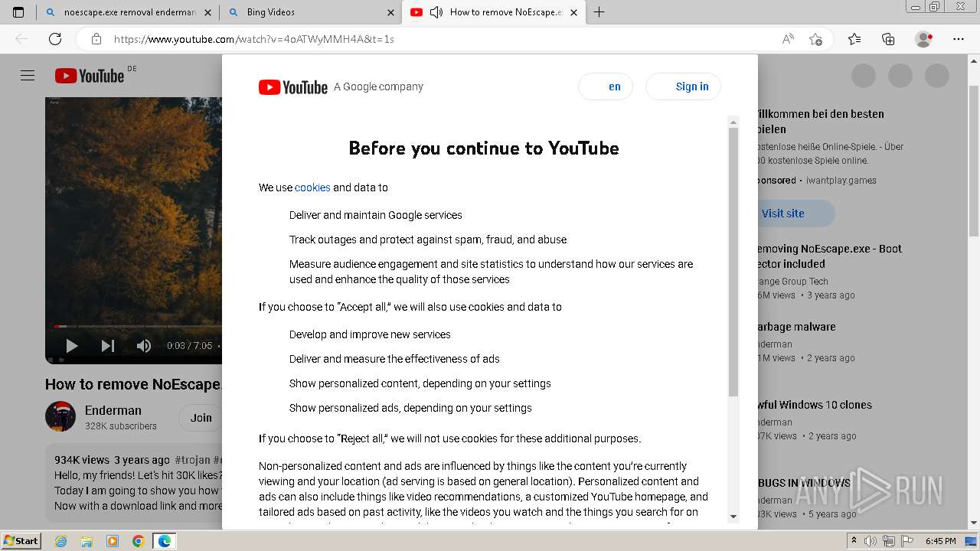980x551 pixels.
Task: Click the '328K subscribers' text
Action: 121,426
